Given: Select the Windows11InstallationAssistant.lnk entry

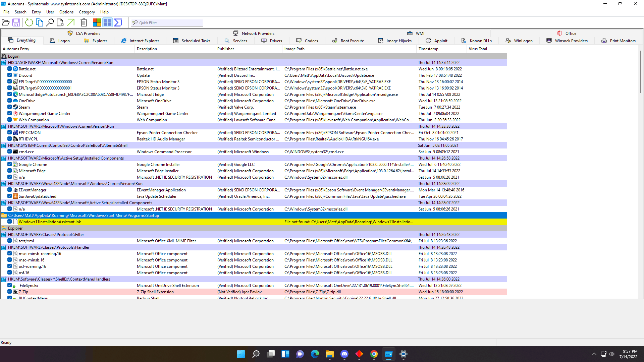Looking at the screenshot, I should pyautogui.click(x=50, y=222).
